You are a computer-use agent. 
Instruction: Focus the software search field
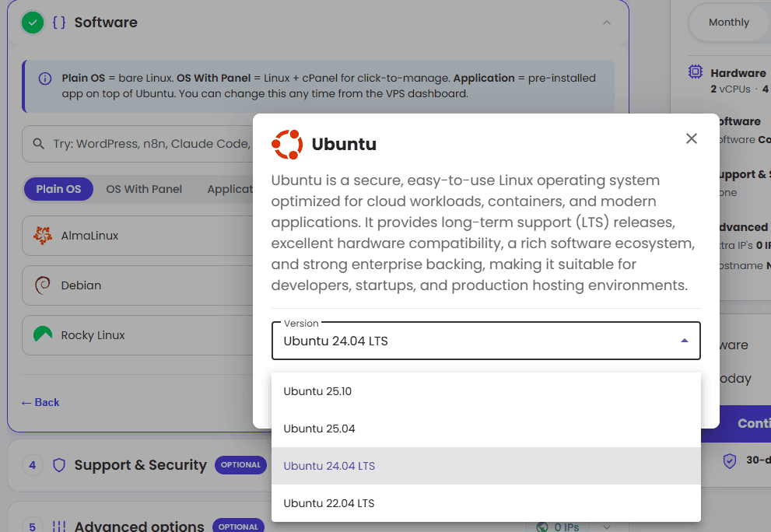point(138,144)
